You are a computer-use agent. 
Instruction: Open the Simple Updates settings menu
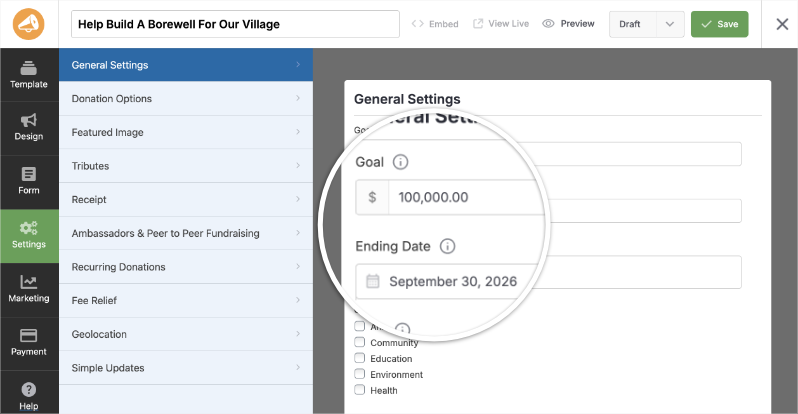(x=186, y=368)
